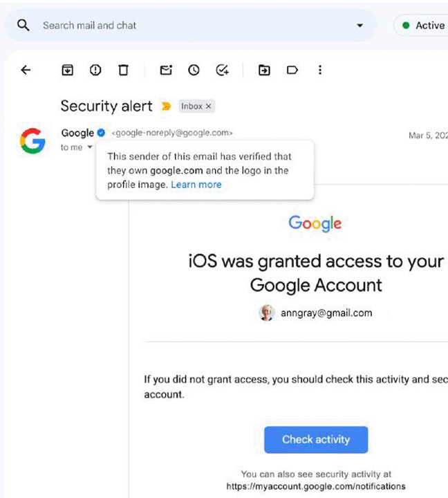Toggle the yellow importance marker

pos(166,106)
